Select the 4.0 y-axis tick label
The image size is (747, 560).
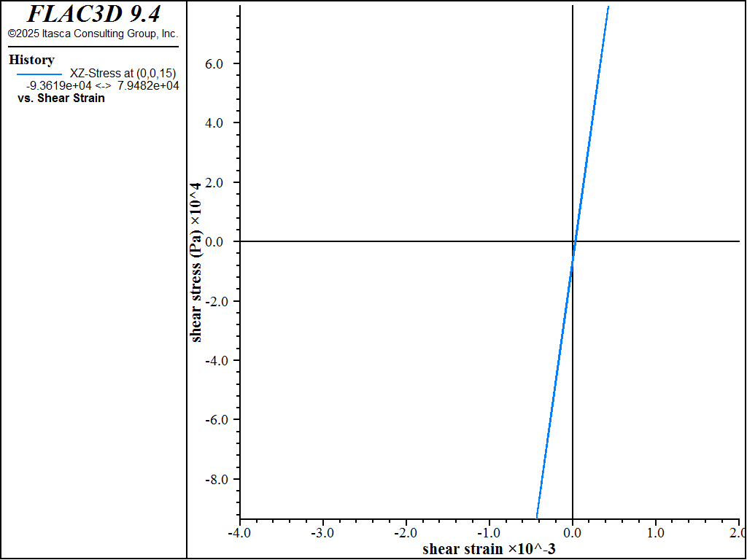point(222,123)
